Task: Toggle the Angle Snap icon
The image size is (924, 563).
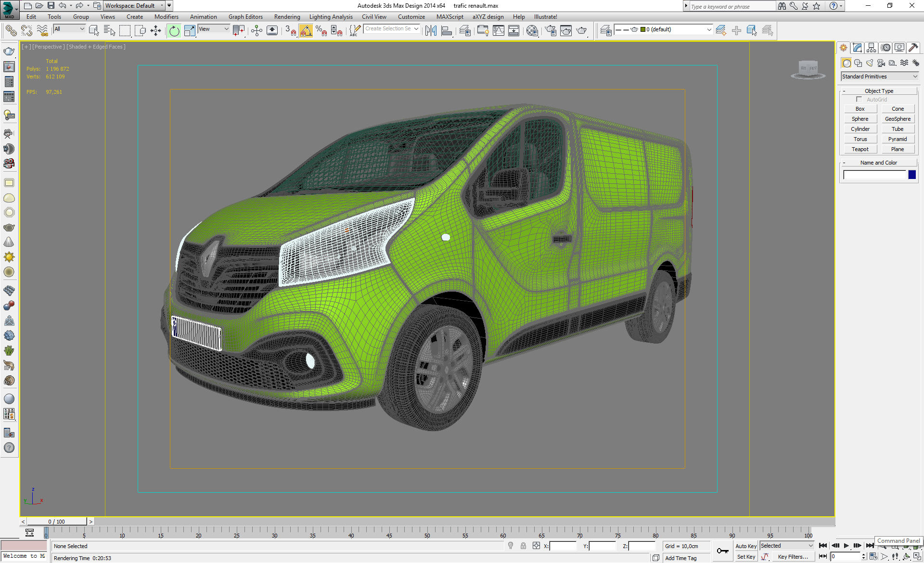Action: point(306,31)
